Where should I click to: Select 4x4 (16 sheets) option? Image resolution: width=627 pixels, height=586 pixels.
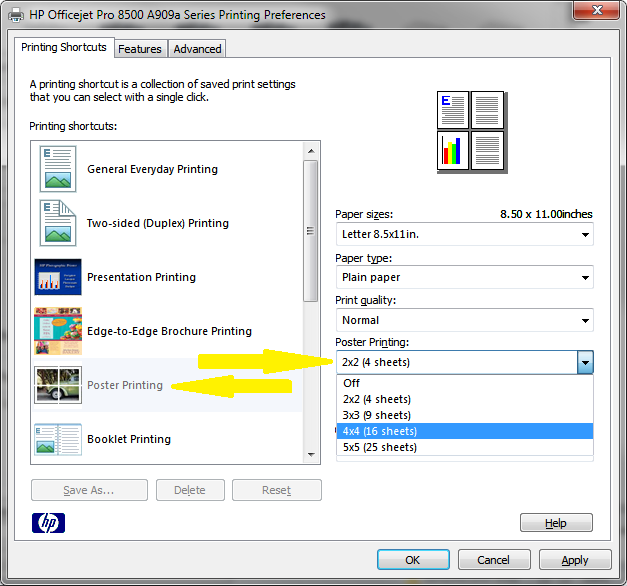pos(465,431)
